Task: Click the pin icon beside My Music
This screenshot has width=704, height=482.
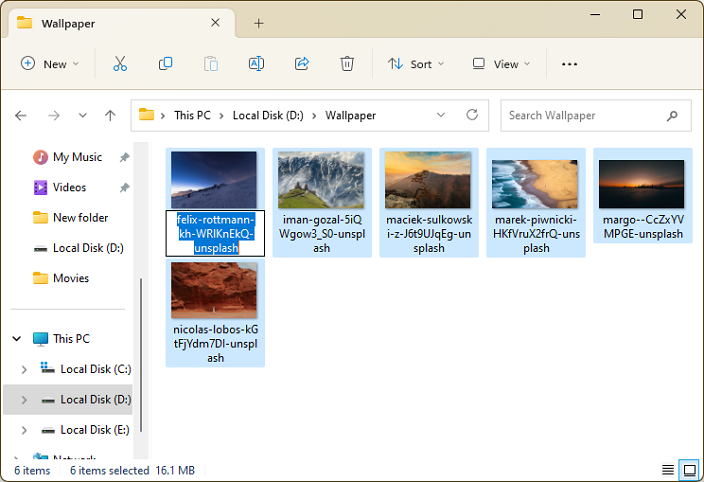Action: pos(124,158)
